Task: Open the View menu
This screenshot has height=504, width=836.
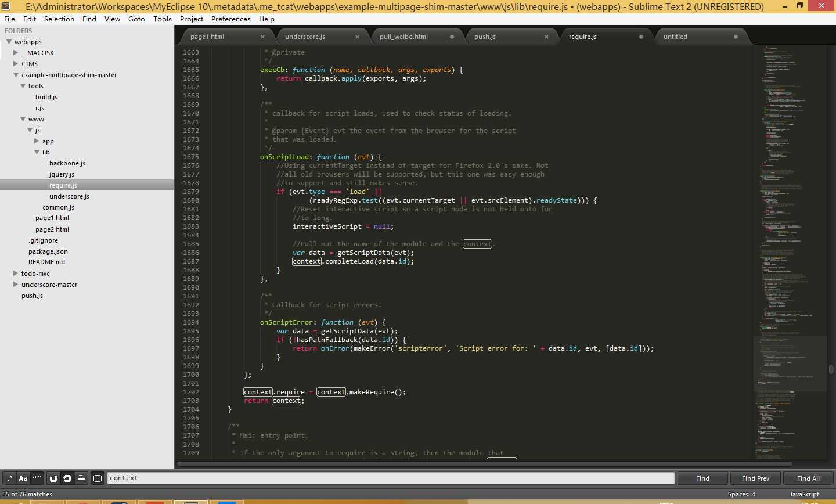Action: pyautogui.click(x=112, y=19)
